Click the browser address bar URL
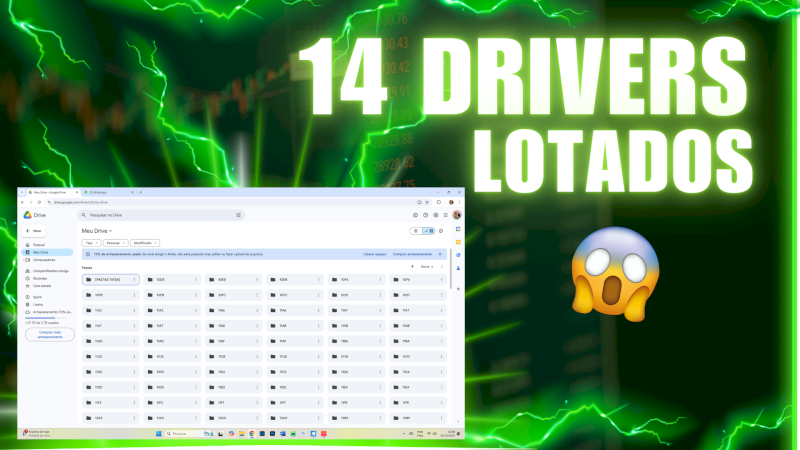Viewport: 800px width, 450px height. coord(81,203)
